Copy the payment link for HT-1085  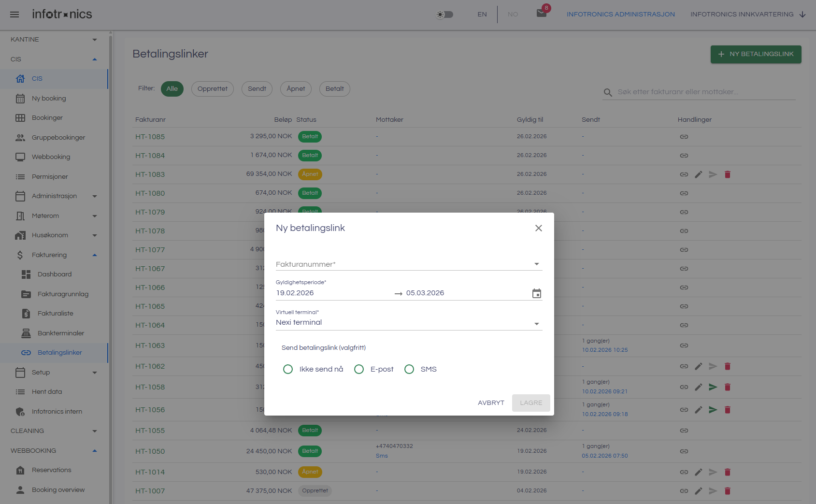point(684,137)
